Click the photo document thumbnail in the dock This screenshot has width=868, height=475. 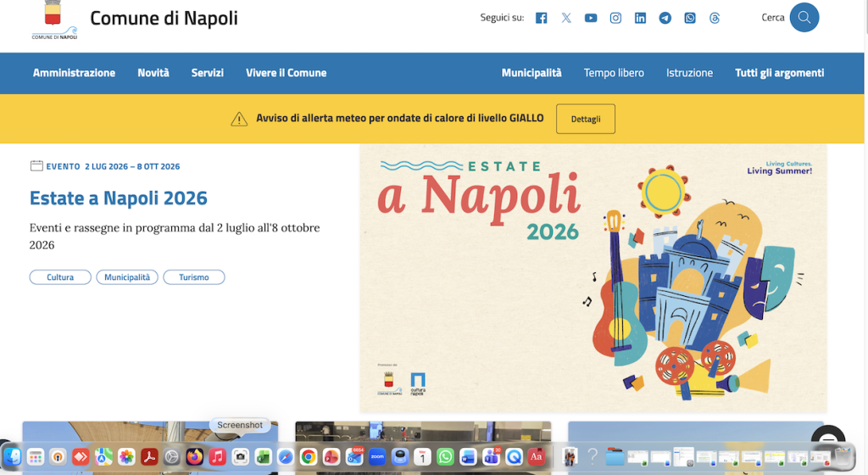(570, 456)
